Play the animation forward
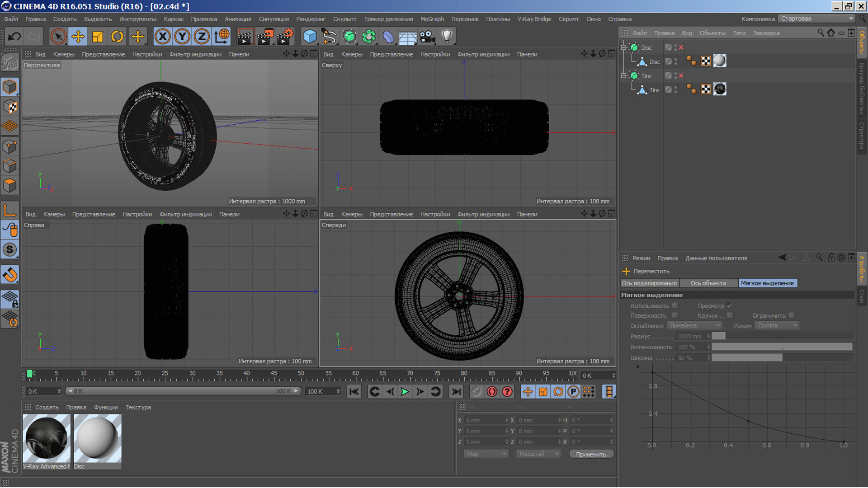This screenshot has height=488, width=868. click(405, 392)
